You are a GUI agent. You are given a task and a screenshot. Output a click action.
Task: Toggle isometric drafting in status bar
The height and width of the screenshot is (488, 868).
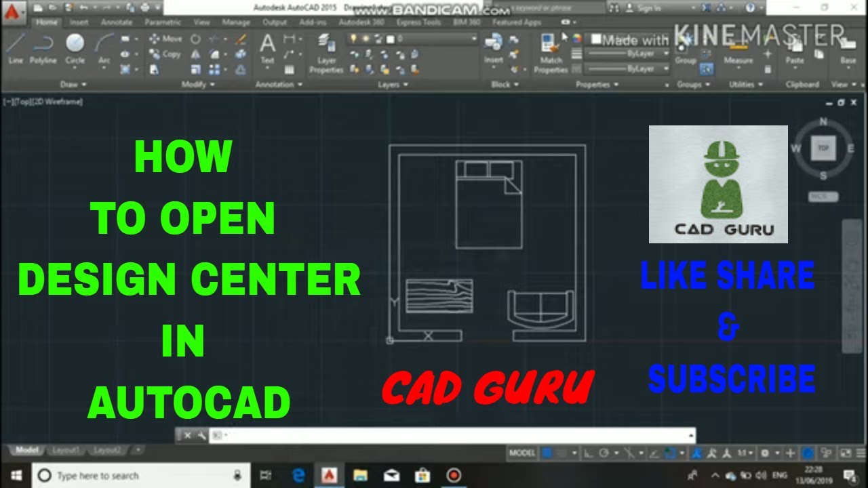[x=631, y=453]
